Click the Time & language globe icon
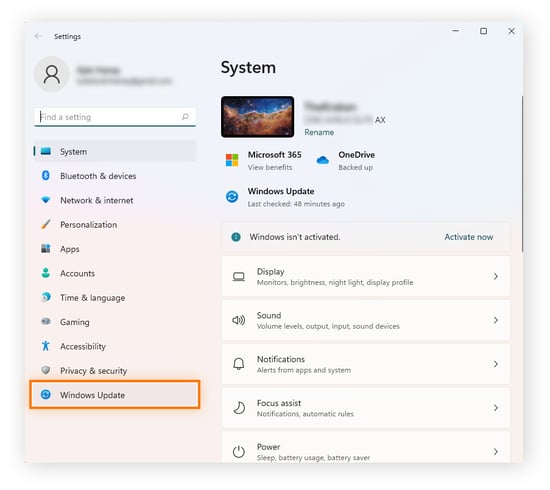The image size is (550, 490). tap(46, 297)
